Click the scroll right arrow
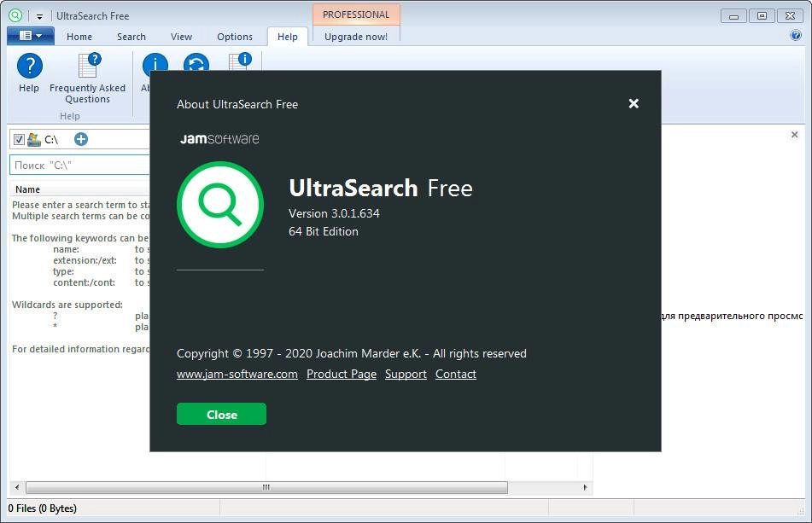812x523 pixels. [585, 487]
